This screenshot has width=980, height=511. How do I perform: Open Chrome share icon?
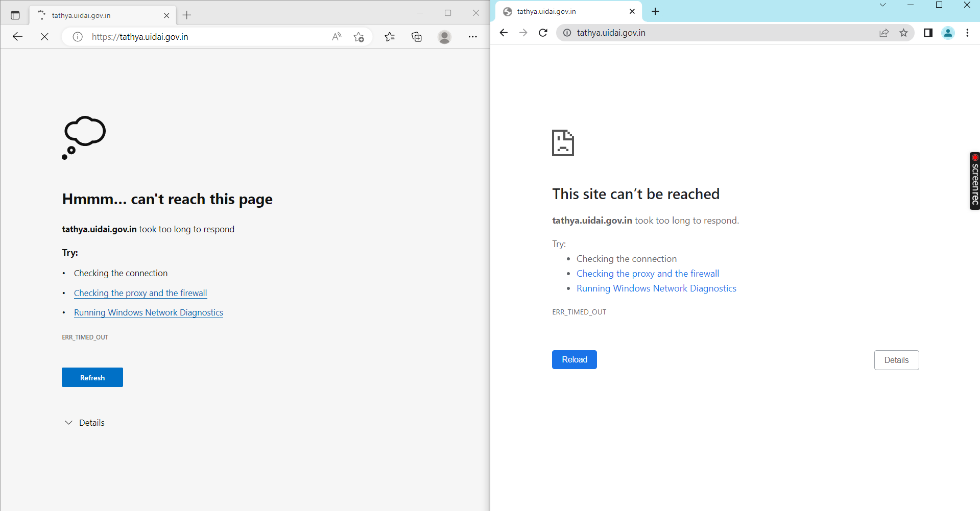(x=884, y=33)
